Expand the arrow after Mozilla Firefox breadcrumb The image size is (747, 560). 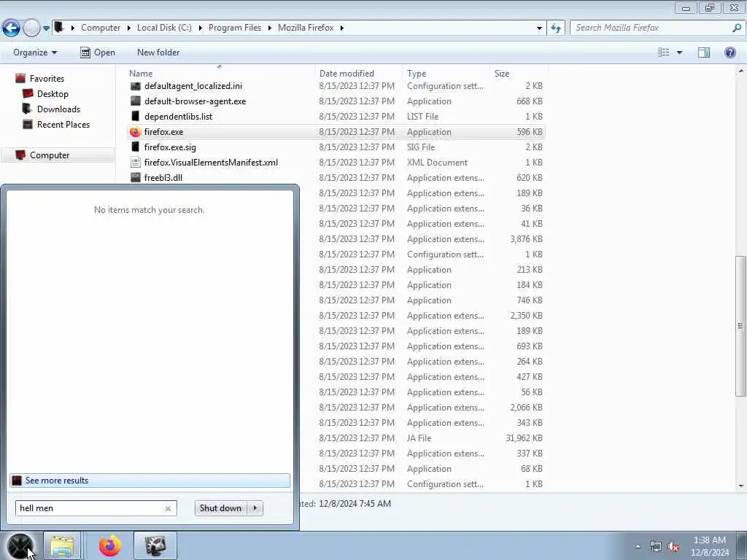(342, 28)
